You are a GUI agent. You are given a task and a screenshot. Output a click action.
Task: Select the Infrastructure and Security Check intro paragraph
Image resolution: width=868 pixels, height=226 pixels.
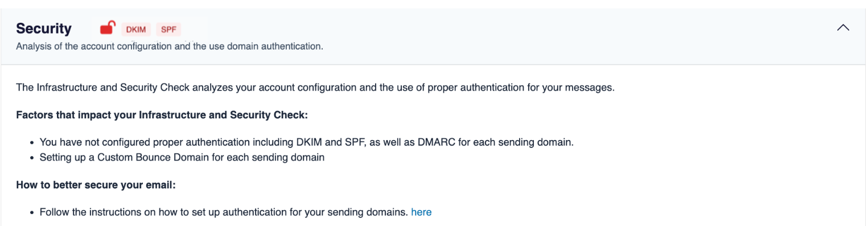(315, 88)
